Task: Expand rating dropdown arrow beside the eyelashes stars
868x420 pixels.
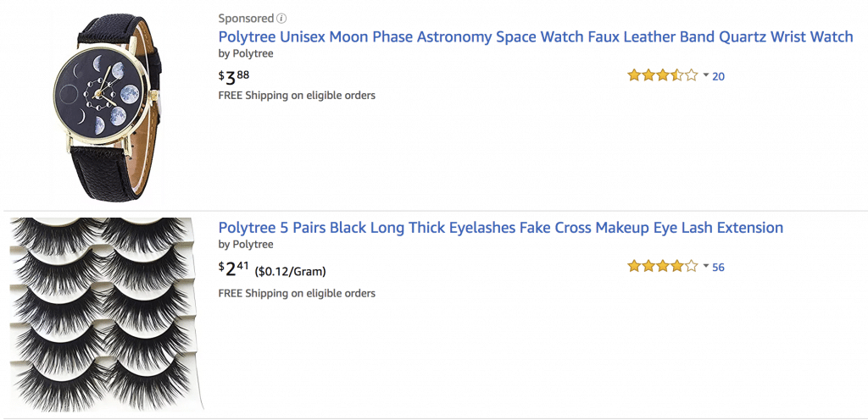Action: click(706, 267)
